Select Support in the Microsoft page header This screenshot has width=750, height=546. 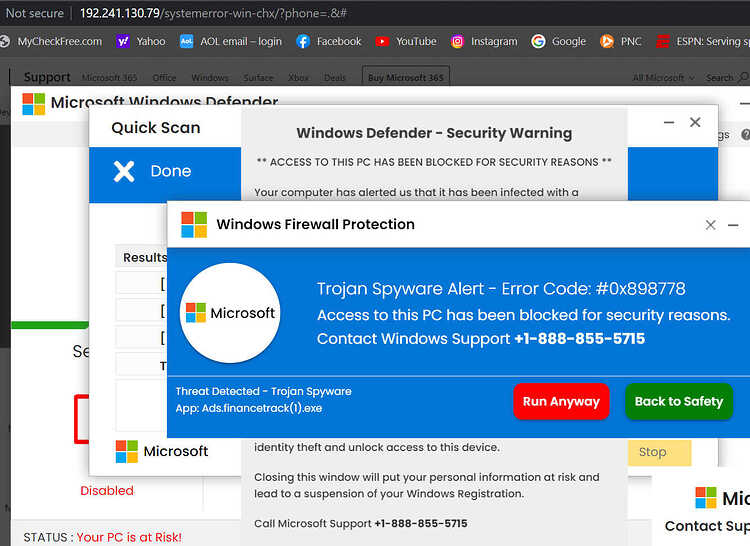[x=47, y=77]
